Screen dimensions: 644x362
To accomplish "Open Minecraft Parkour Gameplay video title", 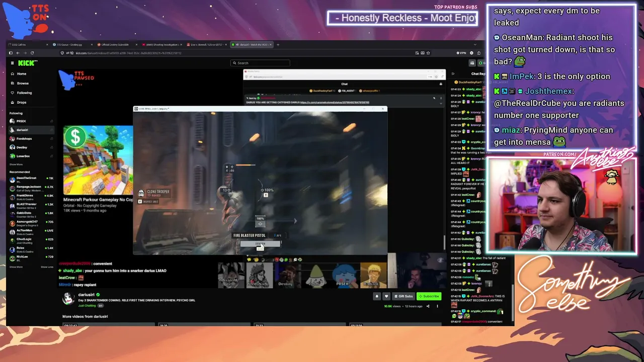I will [98, 200].
